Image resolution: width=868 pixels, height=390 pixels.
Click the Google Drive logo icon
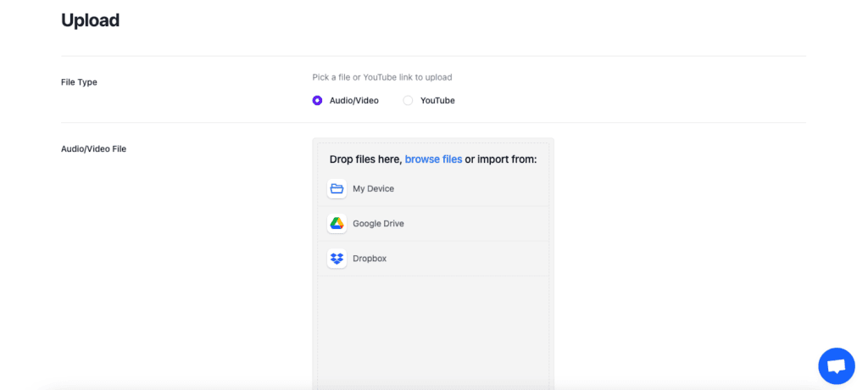337,224
